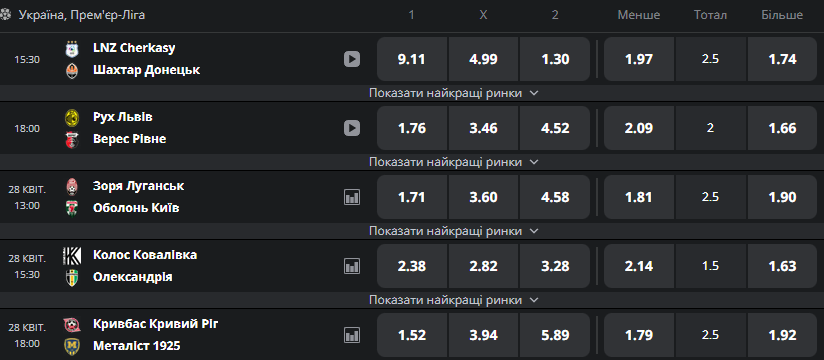
Task: Open the Олександрія team match page
Action: [x=132, y=277]
